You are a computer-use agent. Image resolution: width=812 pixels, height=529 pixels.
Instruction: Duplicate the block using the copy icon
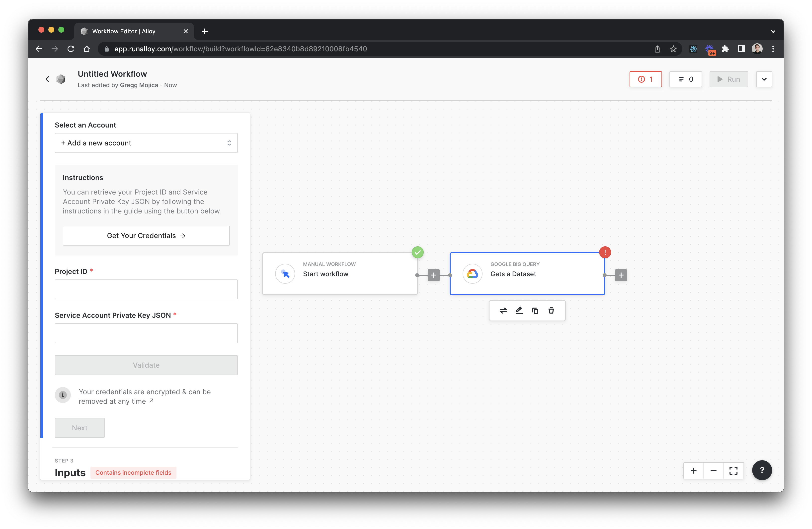tap(535, 310)
